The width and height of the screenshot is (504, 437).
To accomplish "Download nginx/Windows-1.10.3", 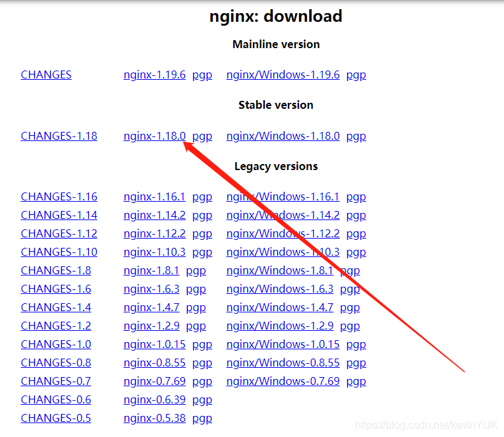I will coord(283,252).
